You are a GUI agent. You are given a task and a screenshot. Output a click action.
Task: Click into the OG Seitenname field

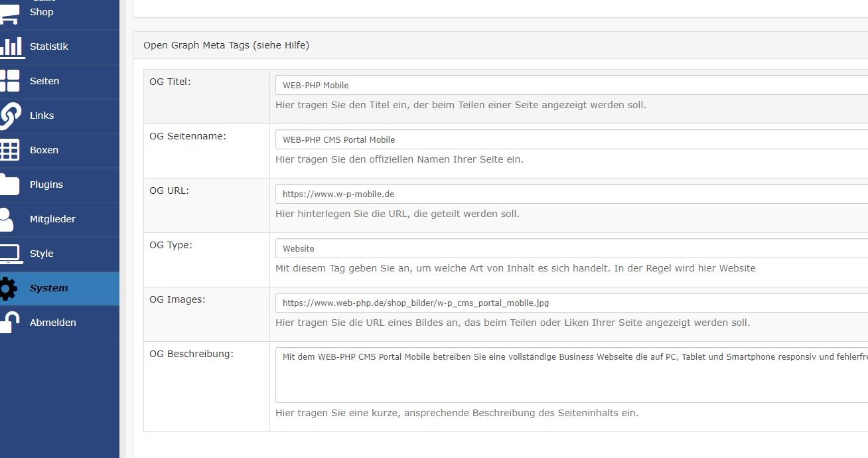[571, 139]
